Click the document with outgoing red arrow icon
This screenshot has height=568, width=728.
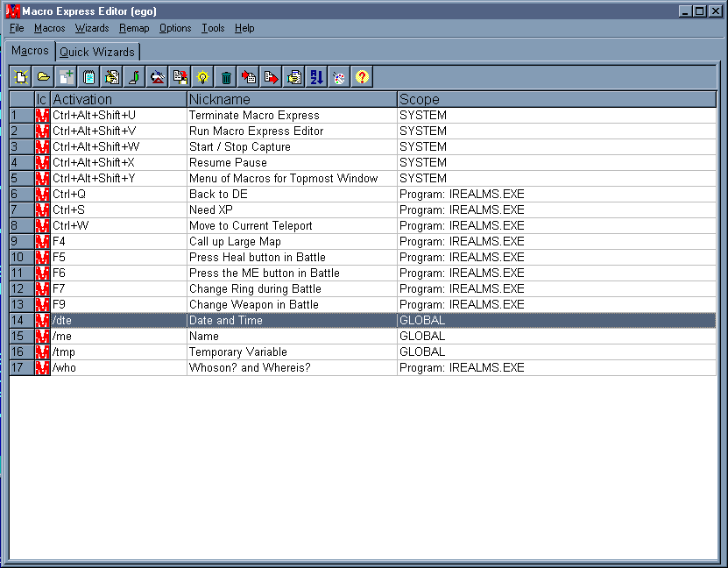[272, 76]
